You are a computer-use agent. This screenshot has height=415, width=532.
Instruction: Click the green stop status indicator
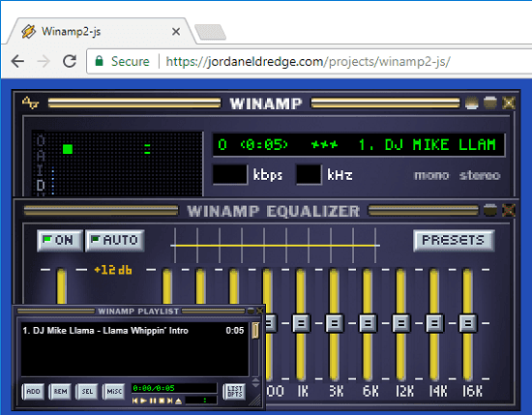[68, 149]
